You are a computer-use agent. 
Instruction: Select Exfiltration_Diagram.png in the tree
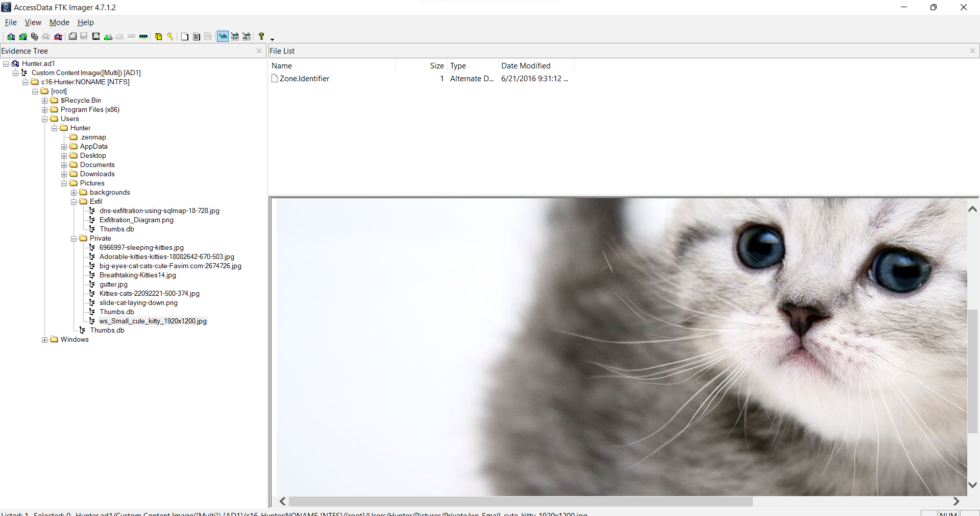136,220
